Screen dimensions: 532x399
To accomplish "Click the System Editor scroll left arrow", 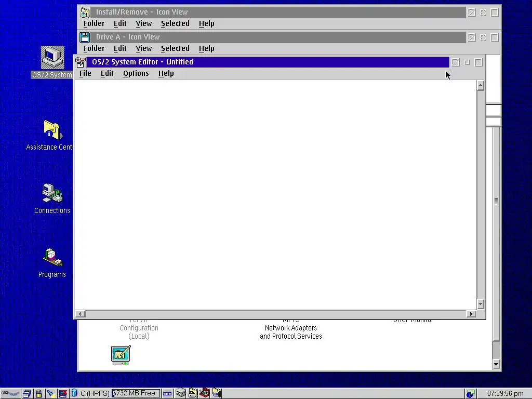I will tap(80, 314).
